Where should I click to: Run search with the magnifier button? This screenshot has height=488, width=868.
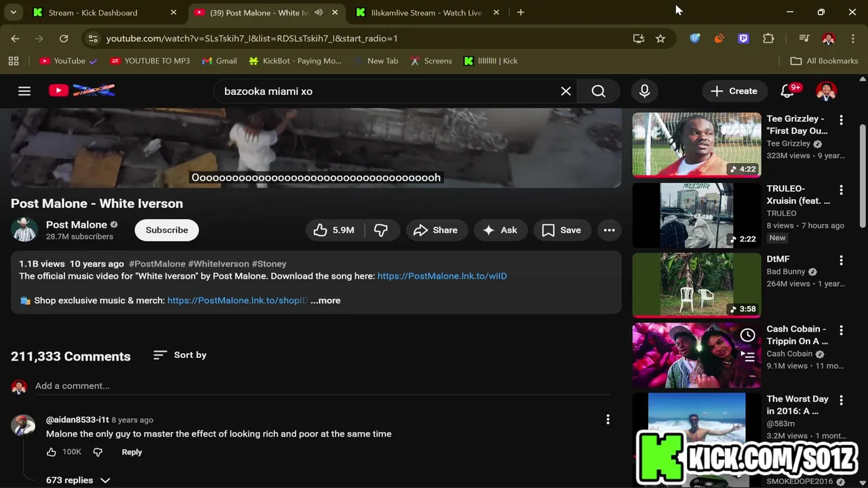coord(598,91)
